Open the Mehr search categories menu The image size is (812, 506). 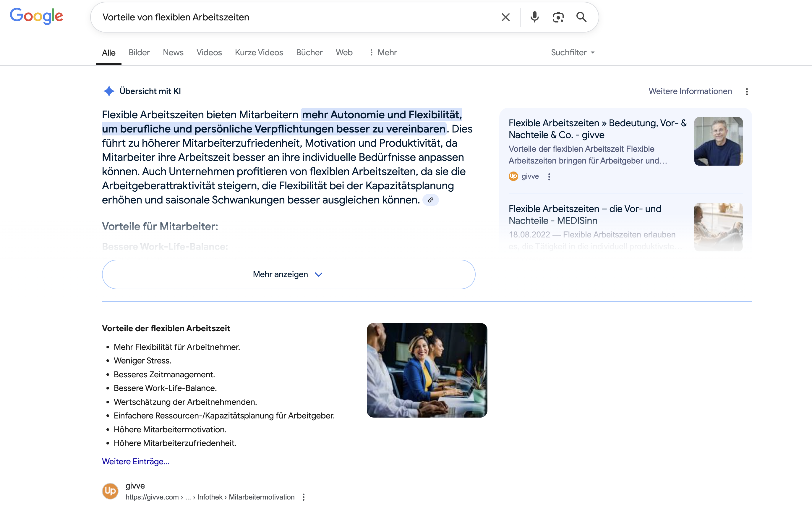[x=383, y=53]
